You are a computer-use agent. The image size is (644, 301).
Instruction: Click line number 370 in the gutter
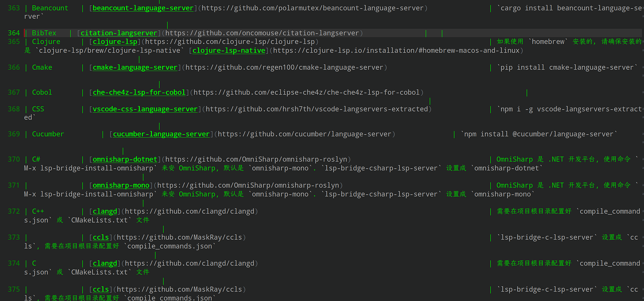click(x=13, y=159)
